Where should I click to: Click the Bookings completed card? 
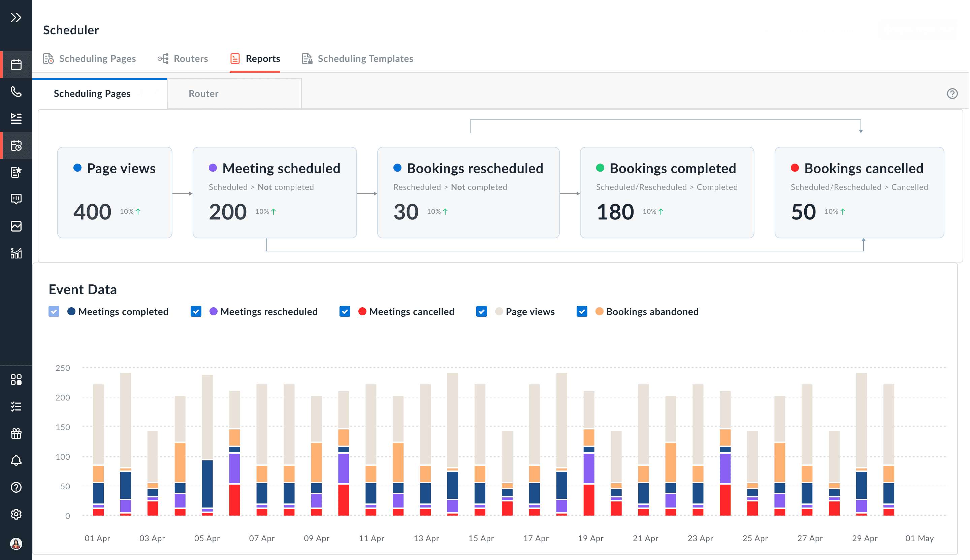[x=667, y=192]
